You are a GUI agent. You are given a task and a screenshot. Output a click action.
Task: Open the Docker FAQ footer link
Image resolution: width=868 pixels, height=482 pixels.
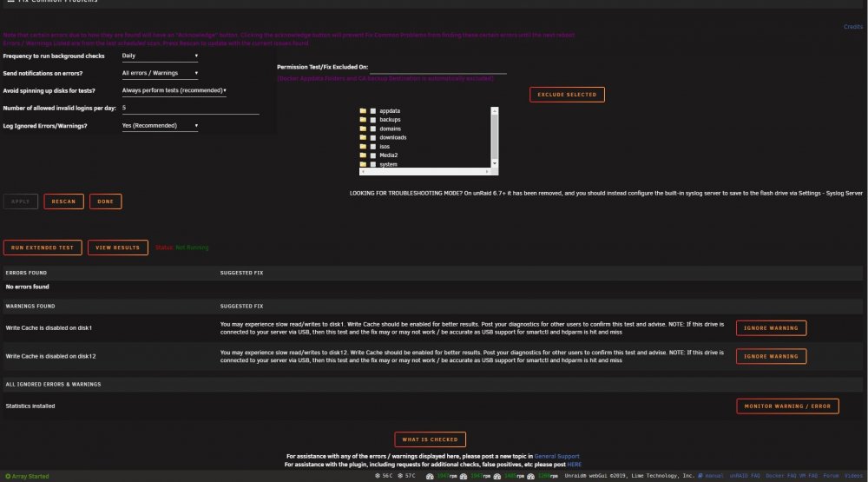point(780,476)
